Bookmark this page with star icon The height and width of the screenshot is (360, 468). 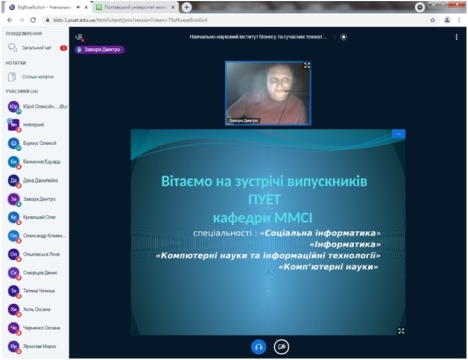pos(432,20)
